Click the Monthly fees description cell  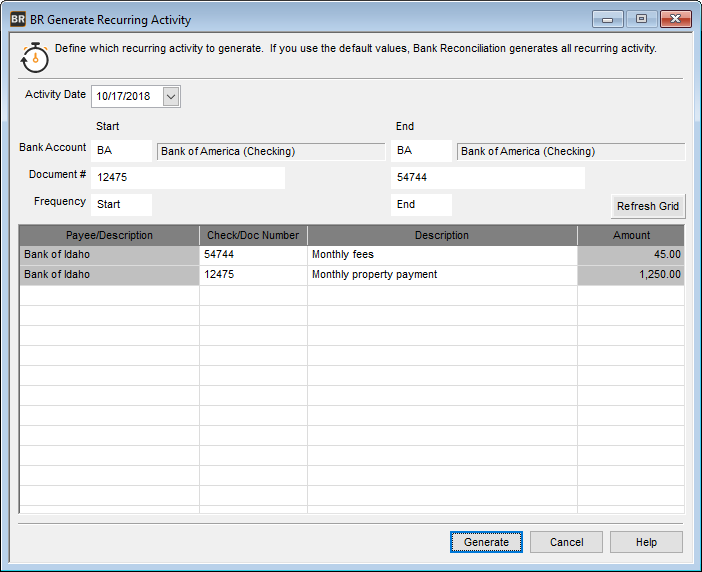(x=442, y=255)
